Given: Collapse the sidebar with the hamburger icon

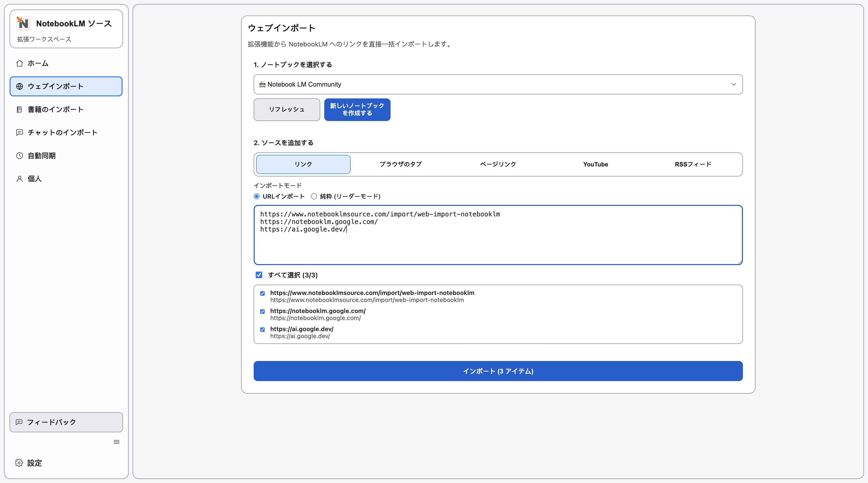Looking at the screenshot, I should [116, 442].
